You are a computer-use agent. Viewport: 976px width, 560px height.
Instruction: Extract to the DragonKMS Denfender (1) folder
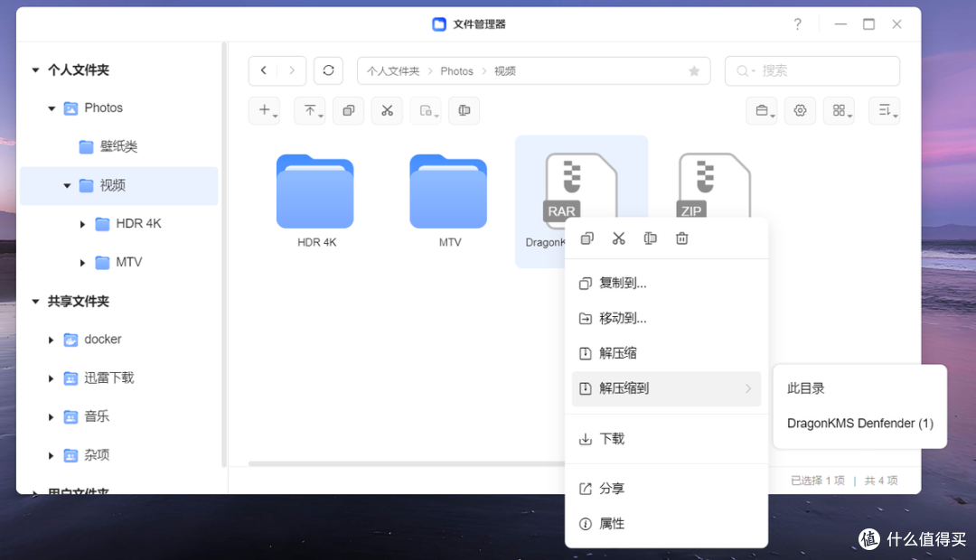click(x=859, y=423)
